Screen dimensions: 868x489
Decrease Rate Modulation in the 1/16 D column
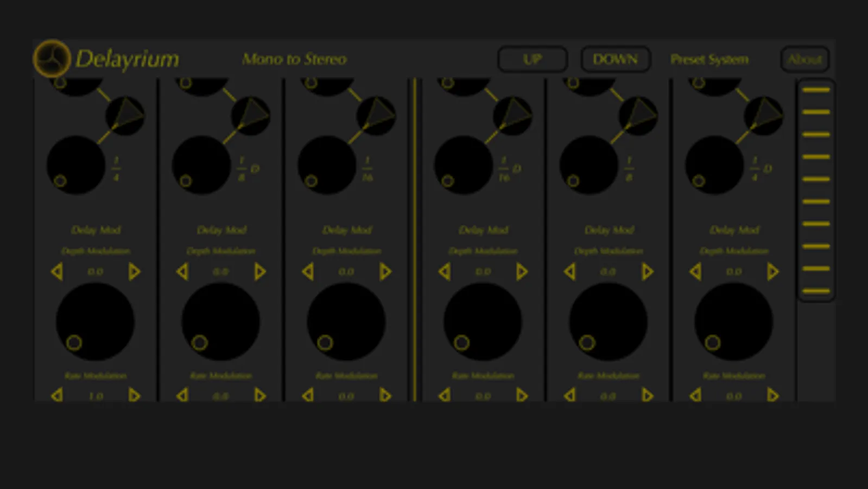coord(445,395)
